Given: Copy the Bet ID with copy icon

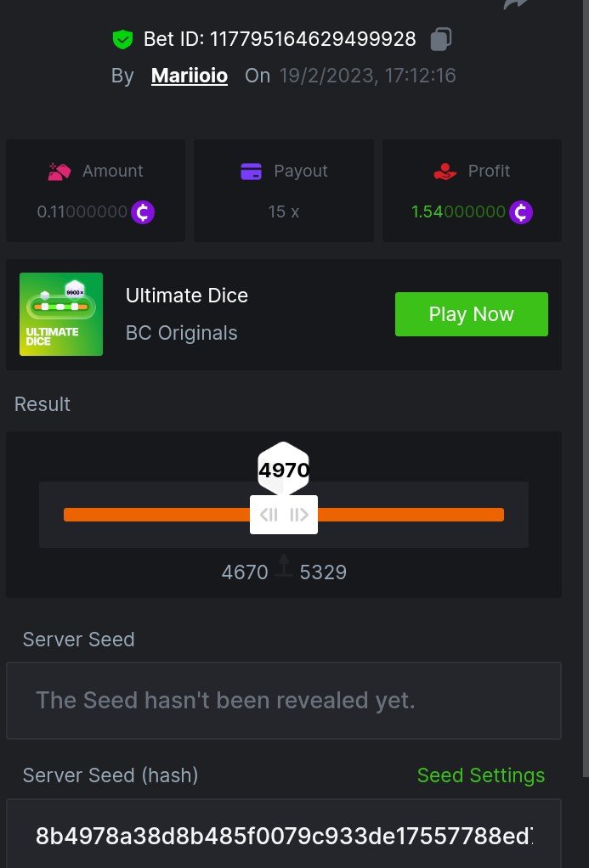Looking at the screenshot, I should pyautogui.click(x=441, y=39).
